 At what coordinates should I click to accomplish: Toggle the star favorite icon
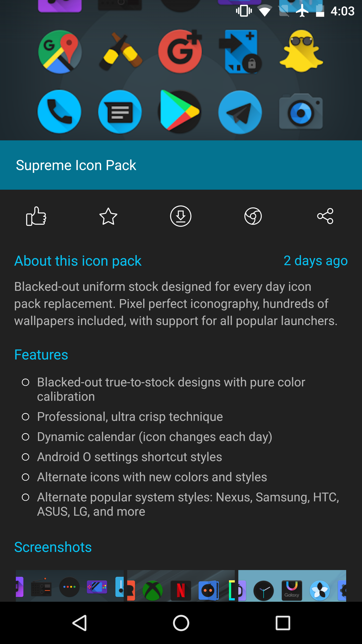click(x=108, y=216)
